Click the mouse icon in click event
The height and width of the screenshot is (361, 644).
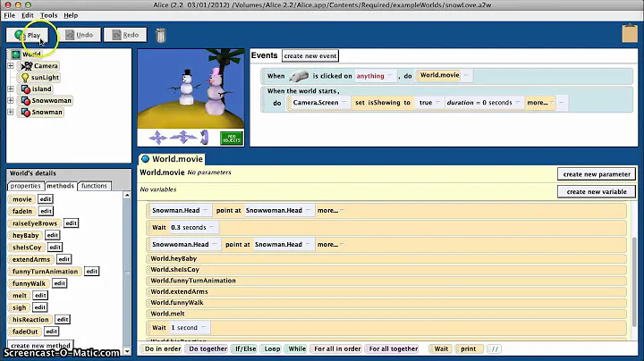299,76
